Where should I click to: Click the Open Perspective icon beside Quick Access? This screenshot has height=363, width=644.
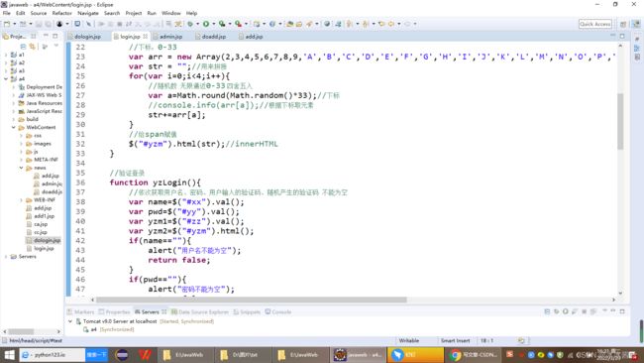click(x=623, y=24)
